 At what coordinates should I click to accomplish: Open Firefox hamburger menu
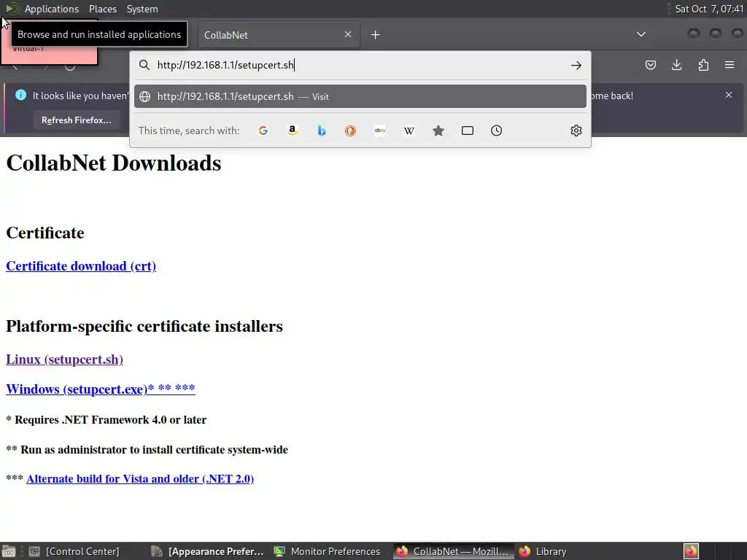coord(729,65)
